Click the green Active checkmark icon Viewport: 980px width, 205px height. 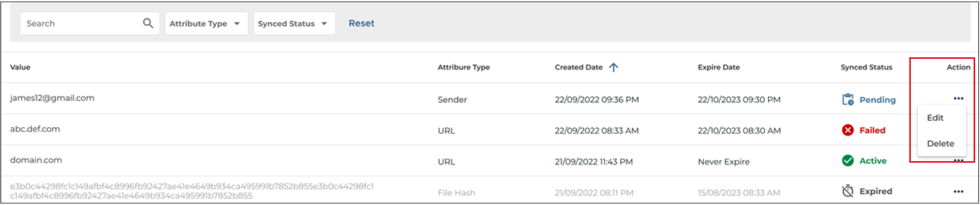pyautogui.click(x=848, y=161)
